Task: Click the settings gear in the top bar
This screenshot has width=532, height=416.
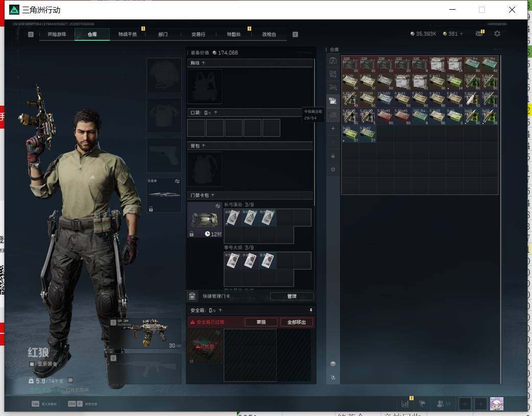Action: tap(497, 34)
